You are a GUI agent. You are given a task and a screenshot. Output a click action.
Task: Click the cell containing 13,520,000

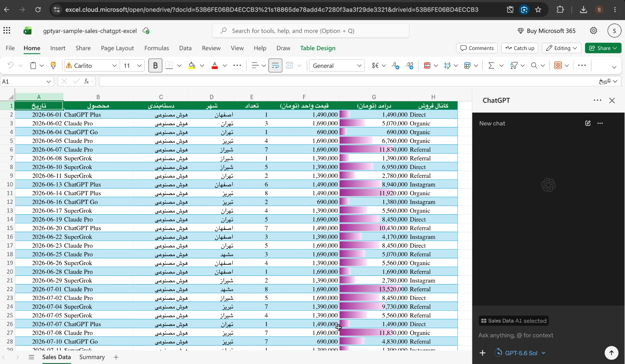coord(374,289)
